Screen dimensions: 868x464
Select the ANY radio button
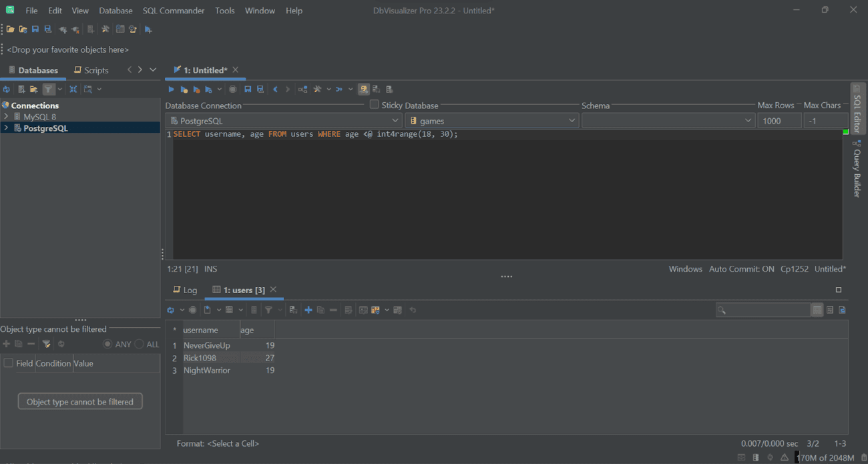[x=107, y=344]
